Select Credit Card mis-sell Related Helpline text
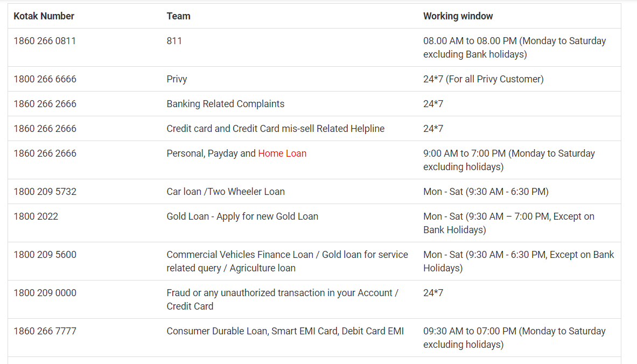 pos(275,129)
